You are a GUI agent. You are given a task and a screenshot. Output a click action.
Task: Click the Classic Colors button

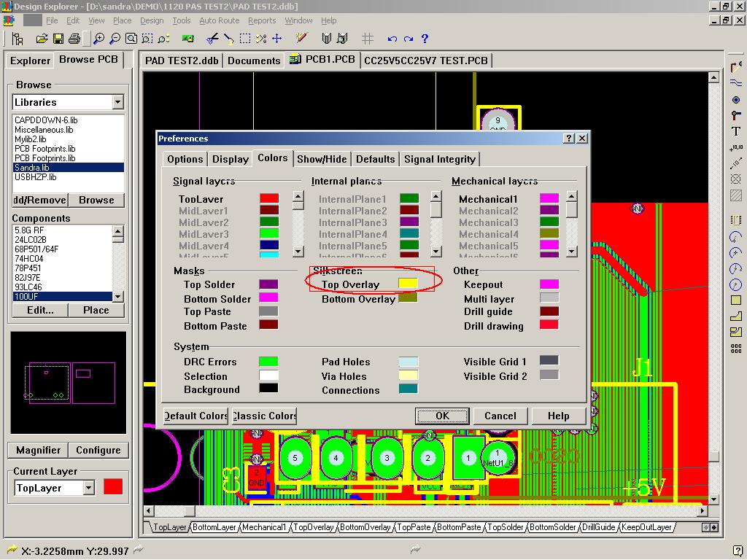264,416
